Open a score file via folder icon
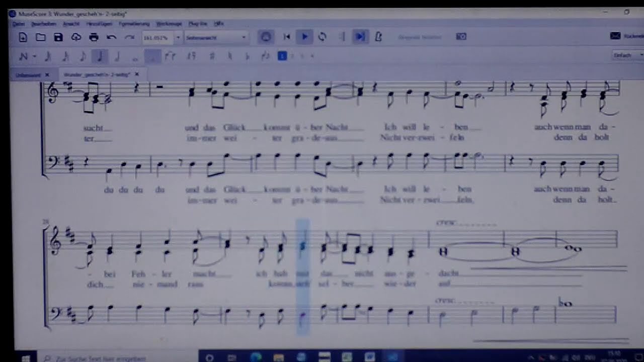 pos(41,37)
